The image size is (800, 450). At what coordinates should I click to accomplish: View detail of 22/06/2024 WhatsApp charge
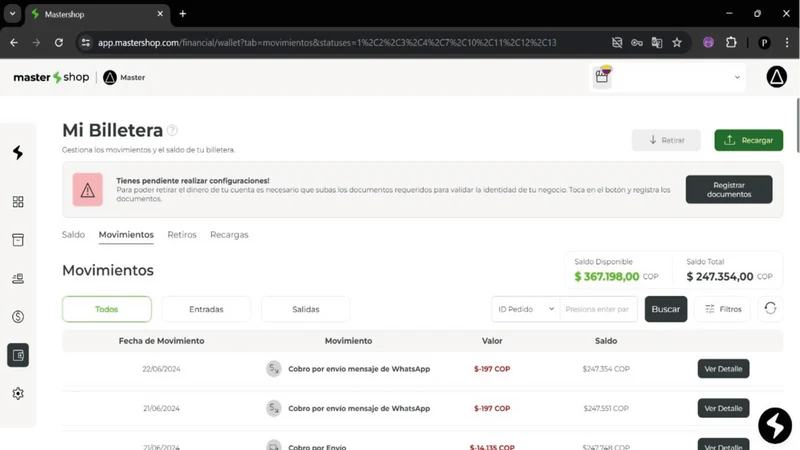(x=723, y=369)
